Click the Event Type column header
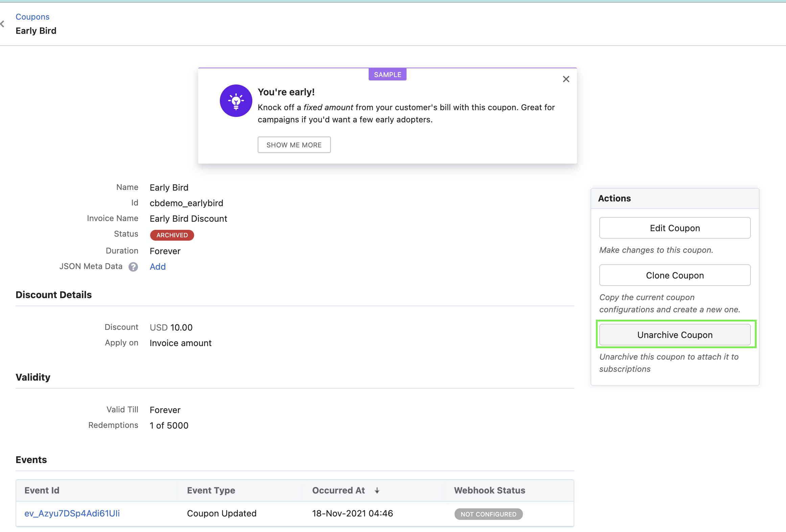This screenshot has height=532, width=786. tap(211, 490)
